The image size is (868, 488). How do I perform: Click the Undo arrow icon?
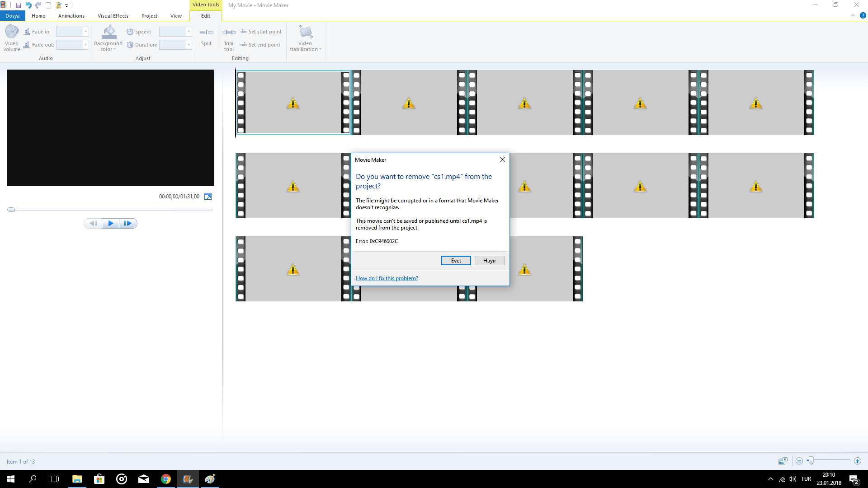pos(28,5)
